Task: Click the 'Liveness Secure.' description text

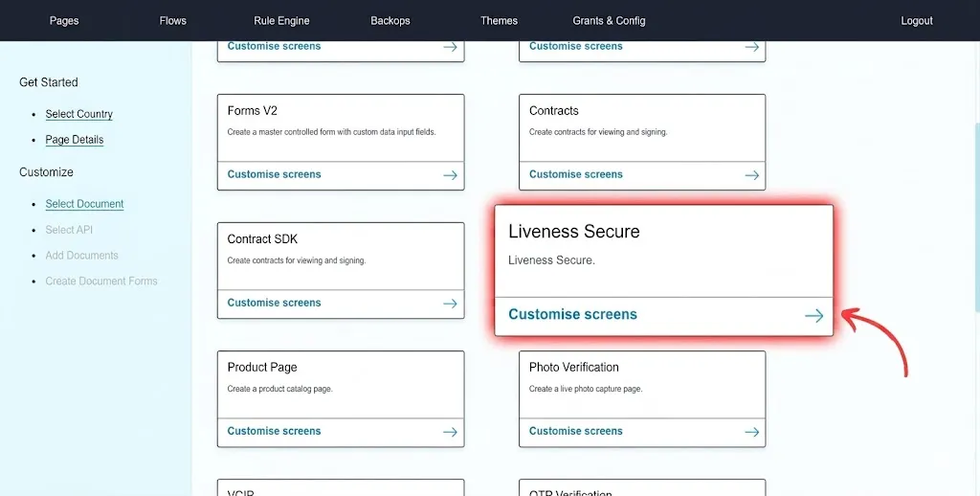Action: [551, 260]
